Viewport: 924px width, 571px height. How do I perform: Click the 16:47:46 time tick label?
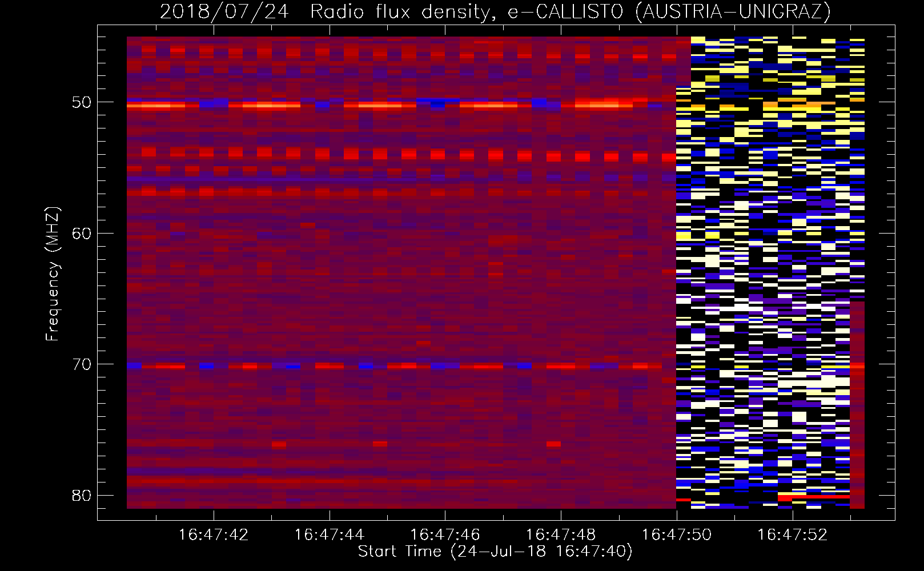pyautogui.click(x=445, y=535)
